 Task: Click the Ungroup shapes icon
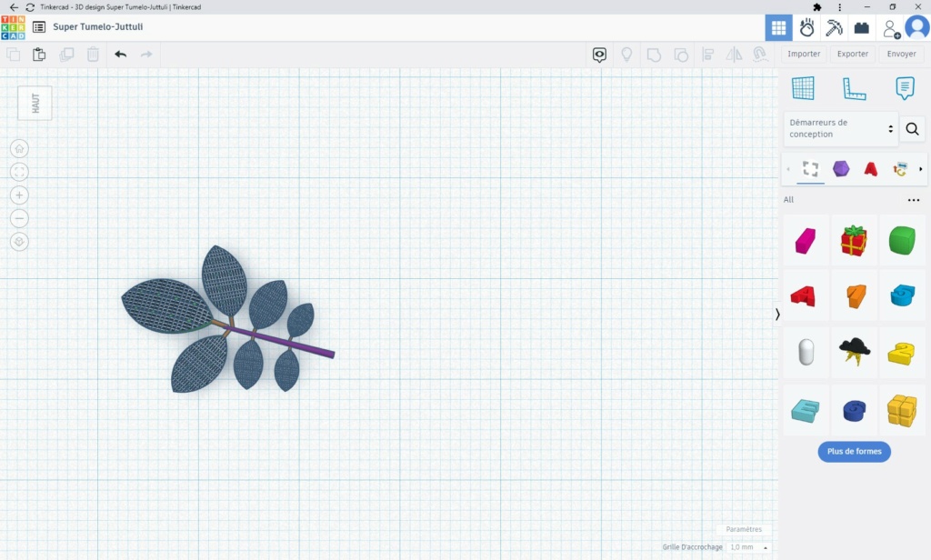681,55
